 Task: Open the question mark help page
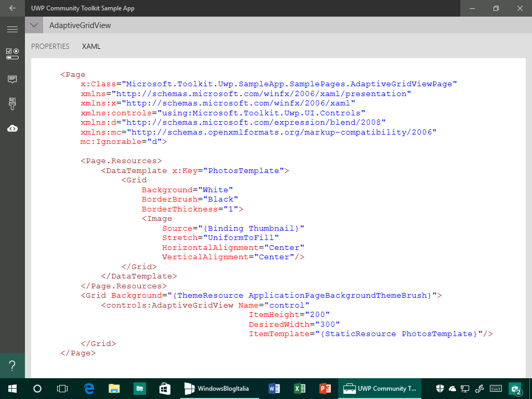tap(12, 366)
